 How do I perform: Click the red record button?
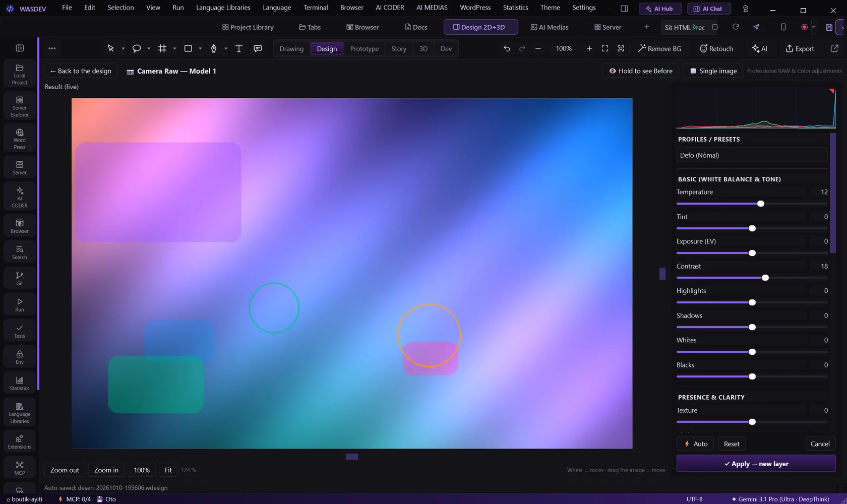coord(805,27)
